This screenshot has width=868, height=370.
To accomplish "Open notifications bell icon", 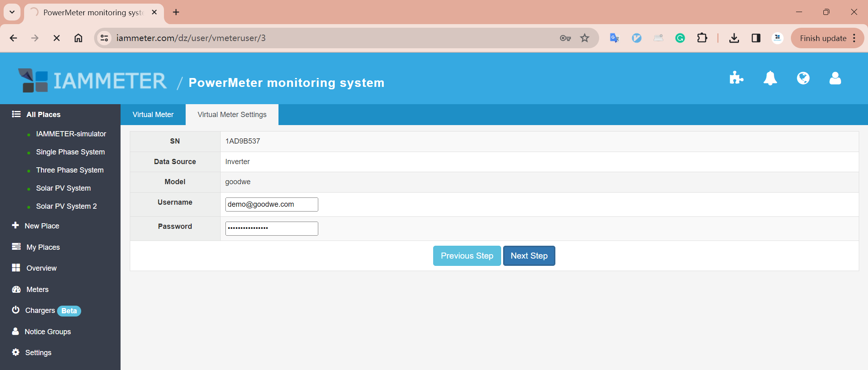I will tap(770, 78).
